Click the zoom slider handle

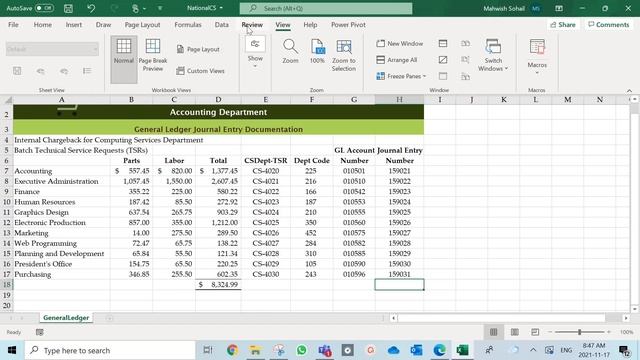(x=579, y=332)
